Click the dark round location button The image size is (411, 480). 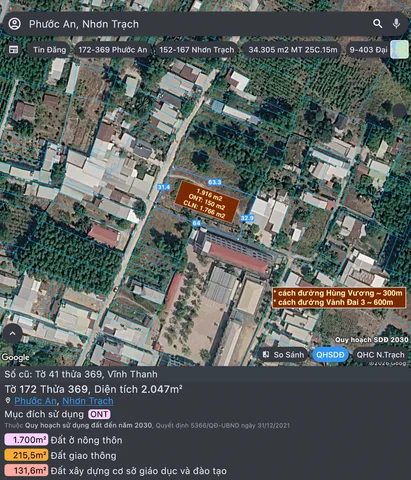400,110
